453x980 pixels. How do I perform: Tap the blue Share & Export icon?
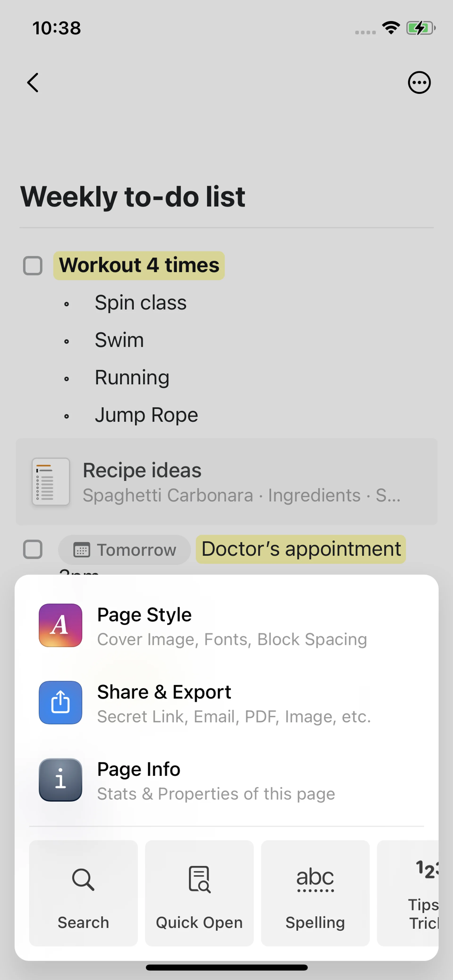[61, 702]
